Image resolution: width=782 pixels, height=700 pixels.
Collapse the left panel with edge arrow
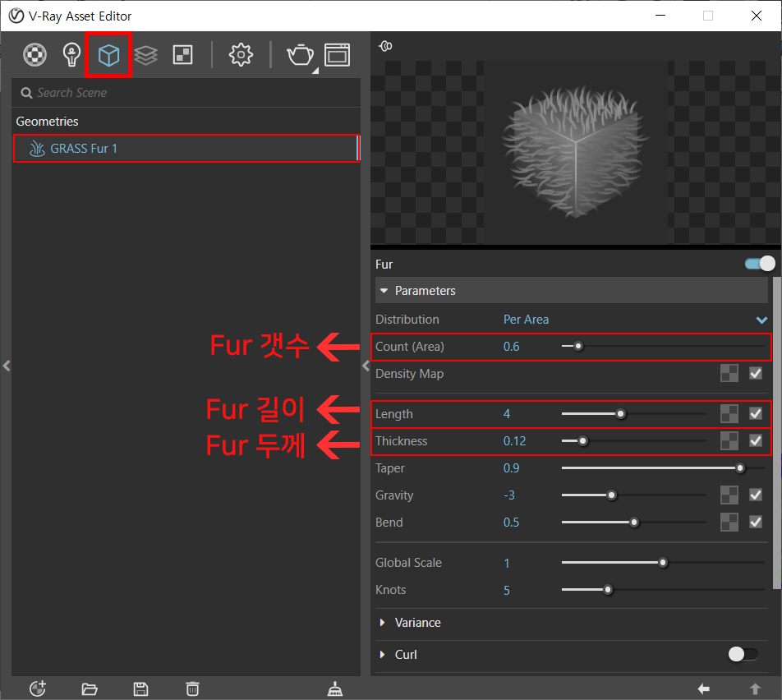point(7,366)
